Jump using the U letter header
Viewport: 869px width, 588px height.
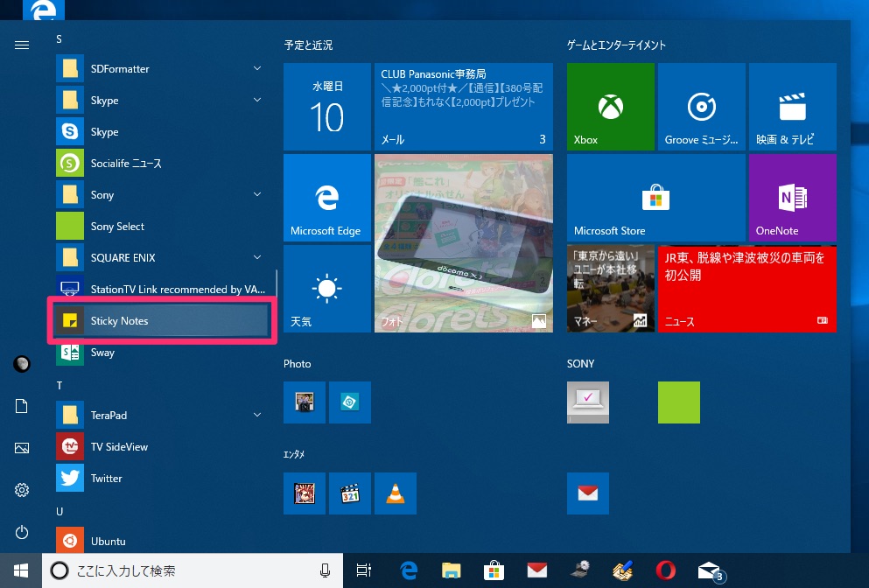60,511
